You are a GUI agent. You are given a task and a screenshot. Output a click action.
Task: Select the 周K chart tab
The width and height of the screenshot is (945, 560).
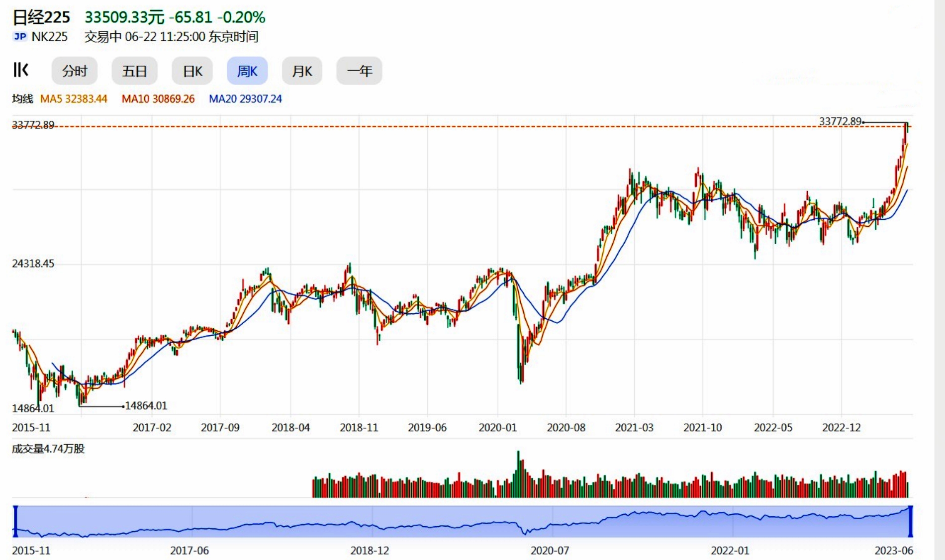click(247, 71)
